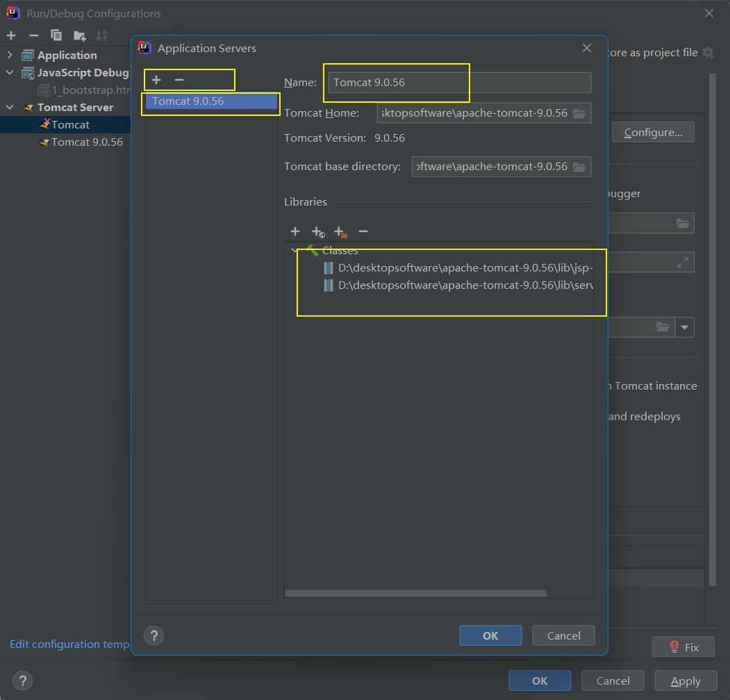The height and width of the screenshot is (700, 730).
Task: Click the Fix button
Action: (x=683, y=647)
